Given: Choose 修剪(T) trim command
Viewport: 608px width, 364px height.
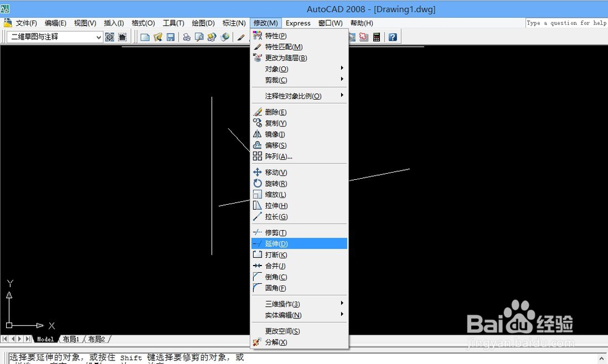Looking at the screenshot, I should tap(299, 233).
